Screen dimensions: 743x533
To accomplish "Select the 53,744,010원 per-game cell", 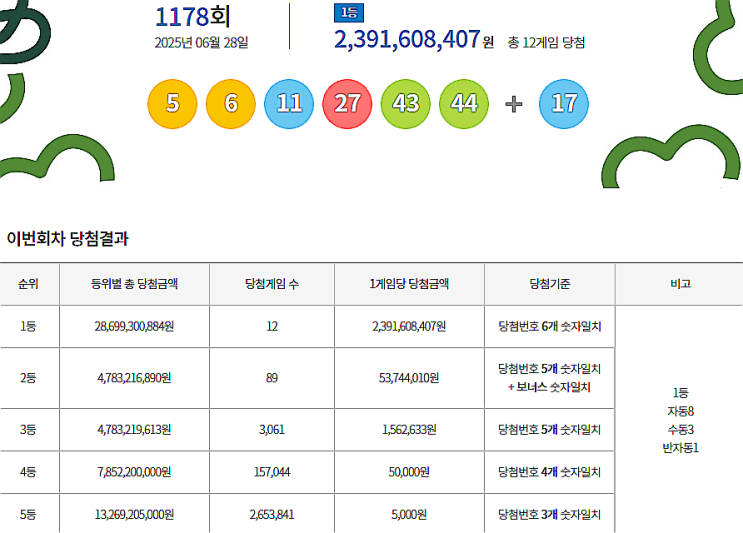I will pos(409,378).
